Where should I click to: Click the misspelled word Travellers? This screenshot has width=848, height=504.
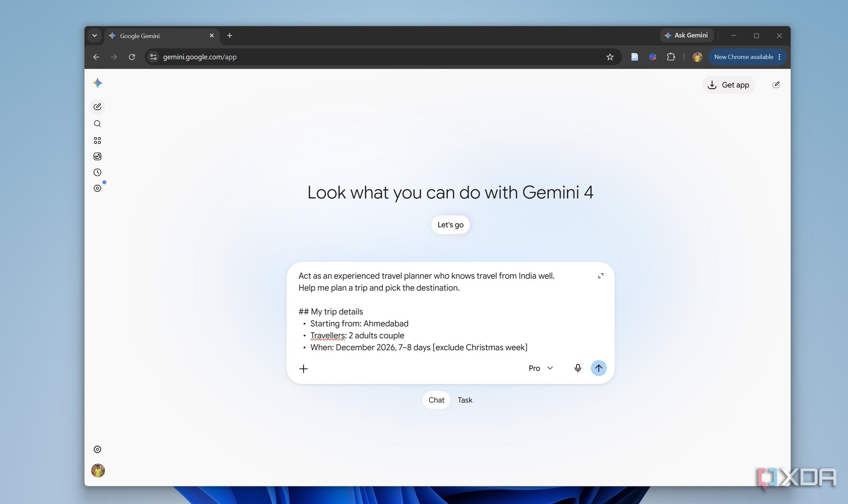pos(327,336)
